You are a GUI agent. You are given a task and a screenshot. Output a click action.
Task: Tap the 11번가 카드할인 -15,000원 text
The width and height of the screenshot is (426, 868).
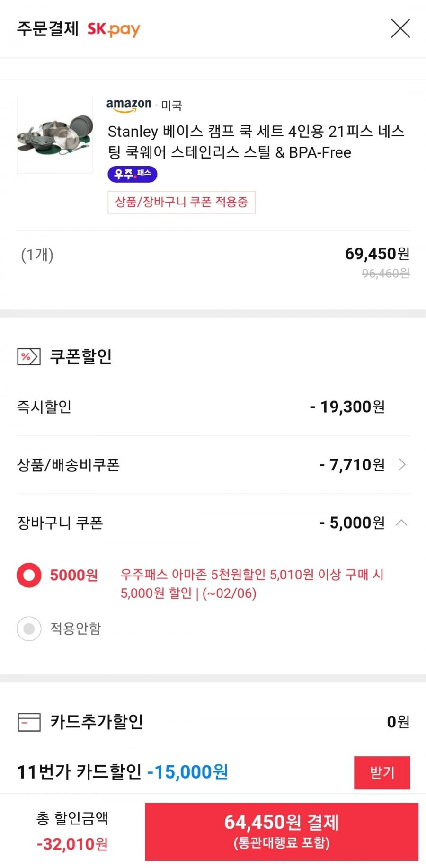point(123,772)
